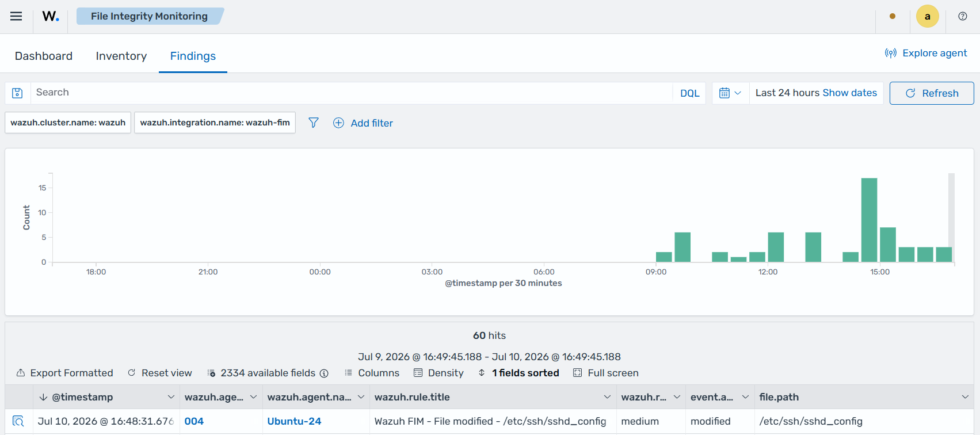980x435 pixels.
Task: Expand the wazuh.age... column header menu
Action: (x=253, y=397)
